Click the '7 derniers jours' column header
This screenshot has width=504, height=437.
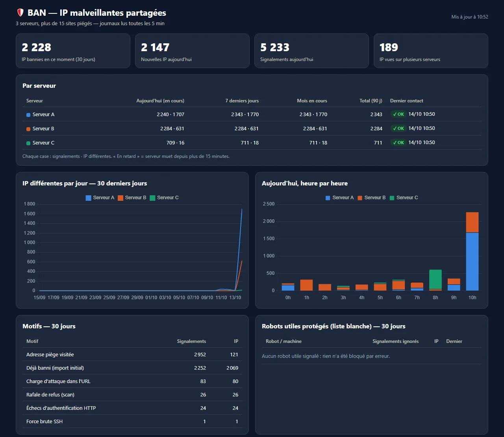(242, 101)
